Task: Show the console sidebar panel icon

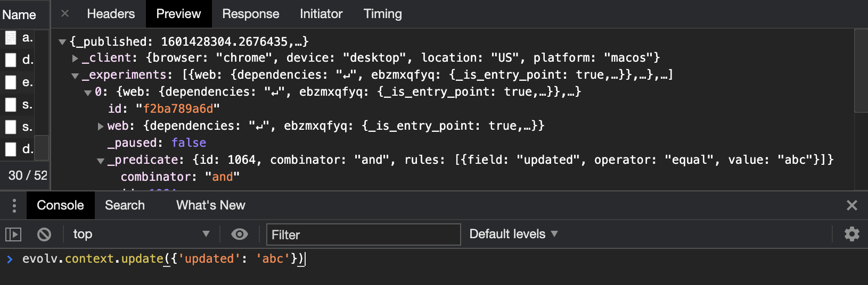Action: 13,234
